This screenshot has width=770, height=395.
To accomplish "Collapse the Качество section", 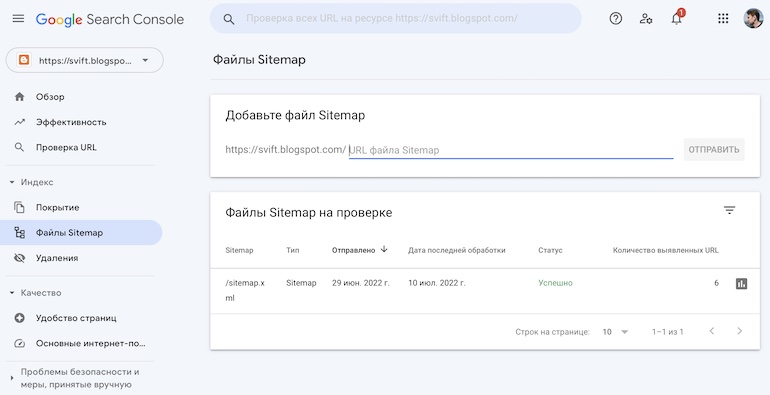I will click(12, 293).
